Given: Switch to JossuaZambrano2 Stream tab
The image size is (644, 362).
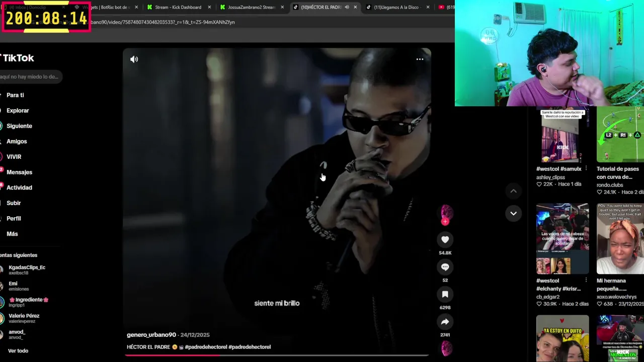Looking at the screenshot, I should (x=252, y=7).
